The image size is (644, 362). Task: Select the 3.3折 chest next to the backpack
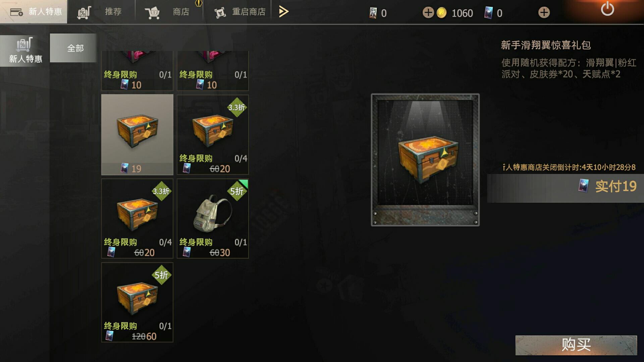pos(137,219)
